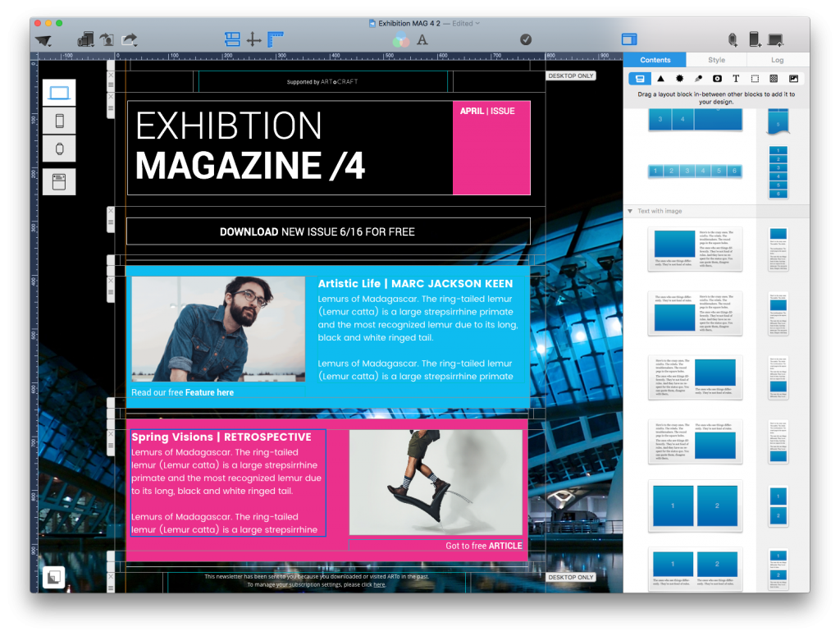Select the dashed placeholder area icon

coord(755,79)
